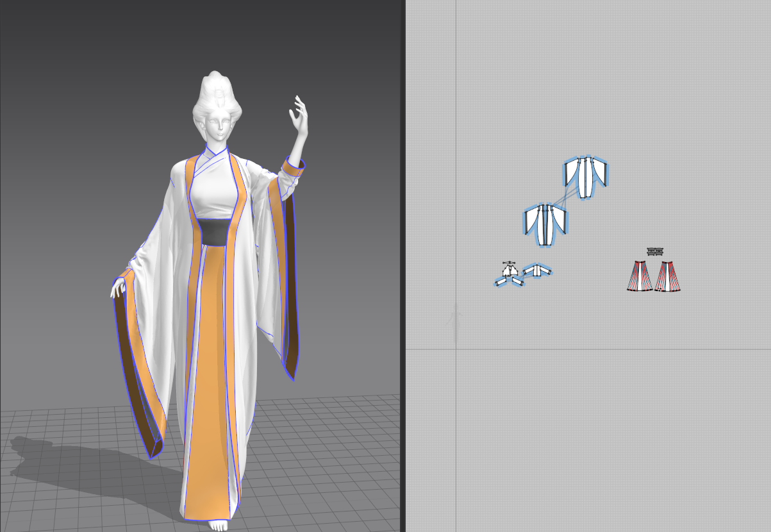Select the left pleated skirt pattern with red lines

tap(640, 276)
